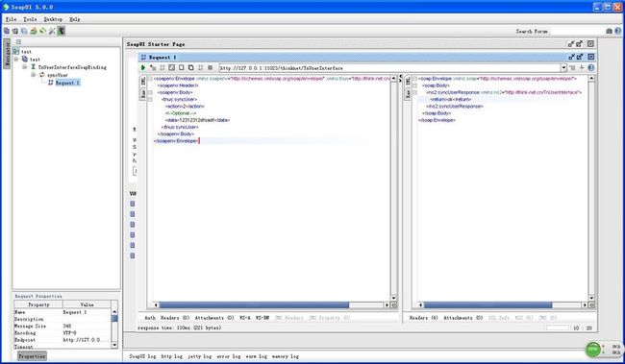Image resolution: width=625 pixels, height=364 pixels.
Task: Iconify the SoapUI Starter Page window
Action: (x=571, y=44)
